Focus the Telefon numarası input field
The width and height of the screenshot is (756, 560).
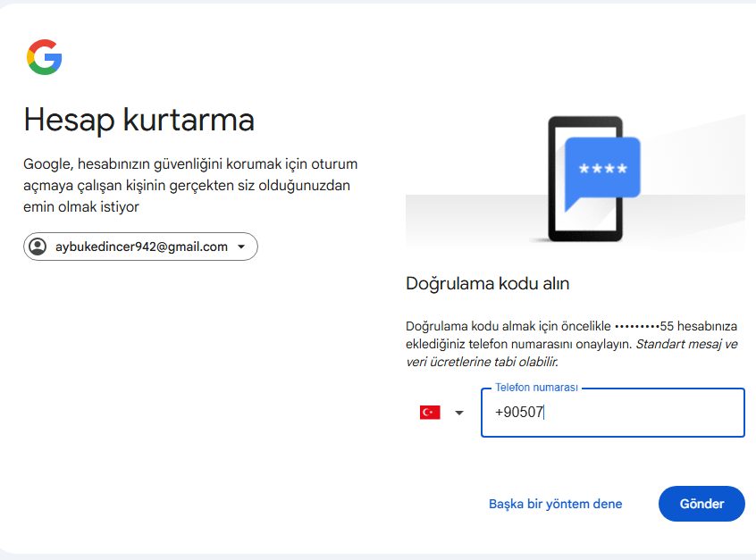tap(613, 413)
